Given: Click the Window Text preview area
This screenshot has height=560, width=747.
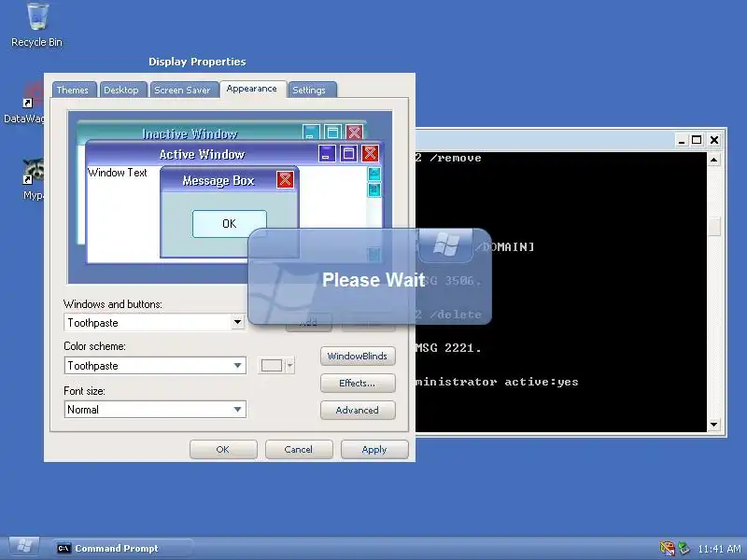Looking at the screenshot, I should [x=118, y=173].
